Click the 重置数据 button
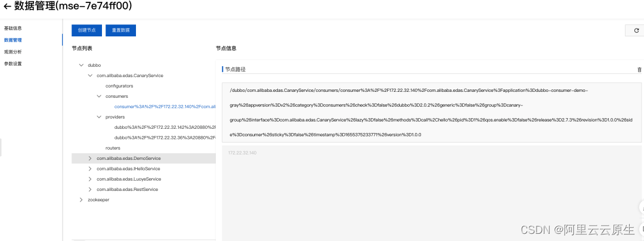Image resolution: width=644 pixels, height=241 pixels. click(x=120, y=30)
